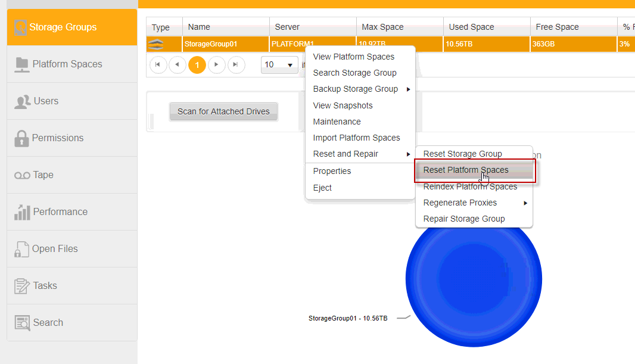Open Backup Storage Group menu entry
635x364 pixels.
(x=356, y=89)
